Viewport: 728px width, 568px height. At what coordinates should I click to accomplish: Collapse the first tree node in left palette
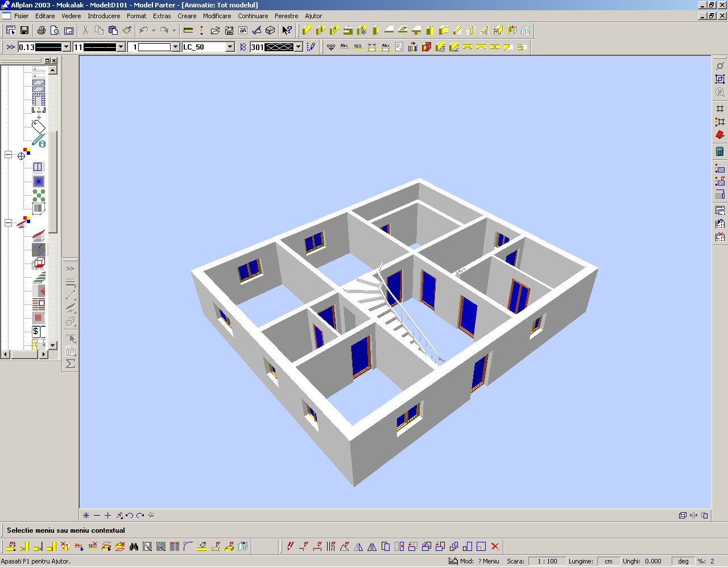click(8, 155)
